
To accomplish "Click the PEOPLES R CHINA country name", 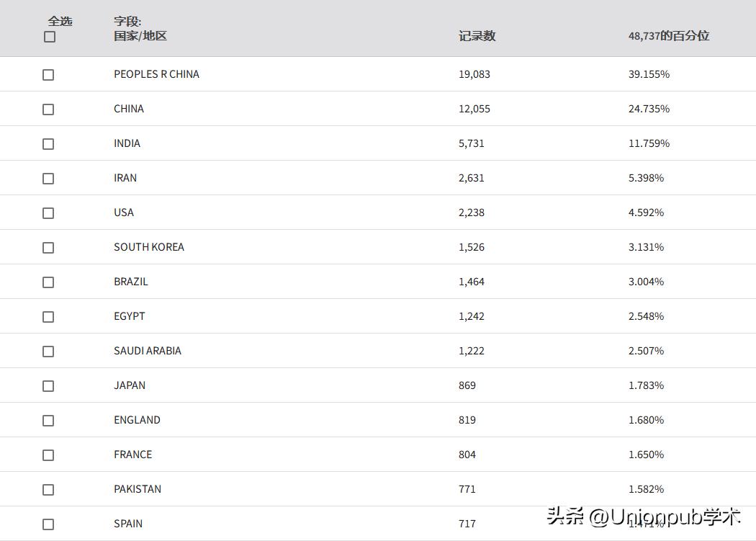I will click(156, 74).
